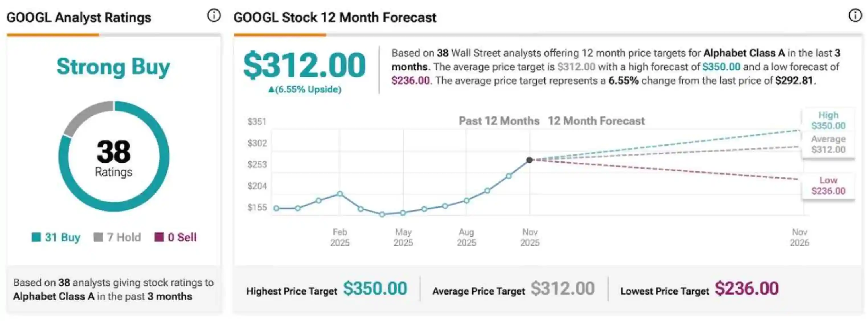Click the info icon beside GOOGL Analyst Ratings
This screenshot has width=868, height=321.
pos(214,15)
